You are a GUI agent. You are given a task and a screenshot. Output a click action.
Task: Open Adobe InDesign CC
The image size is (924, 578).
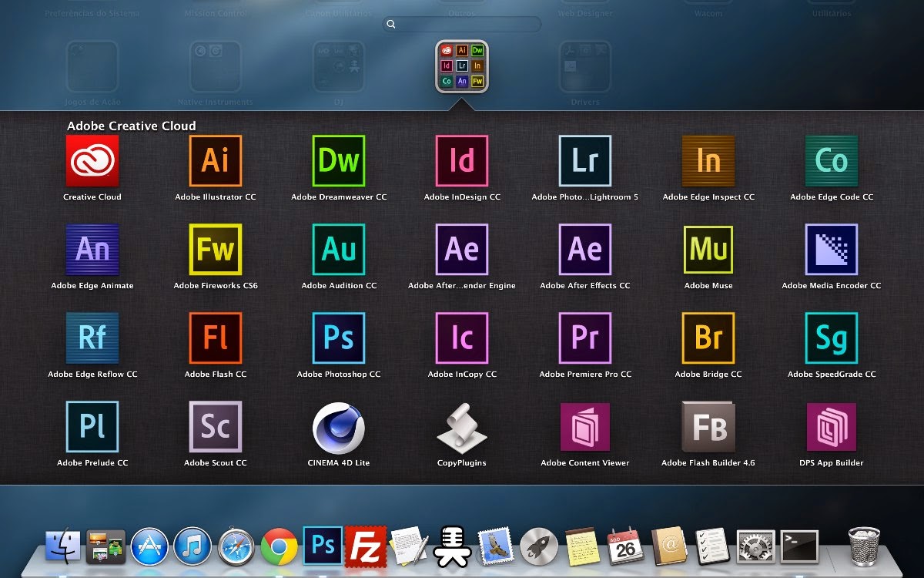click(460, 161)
